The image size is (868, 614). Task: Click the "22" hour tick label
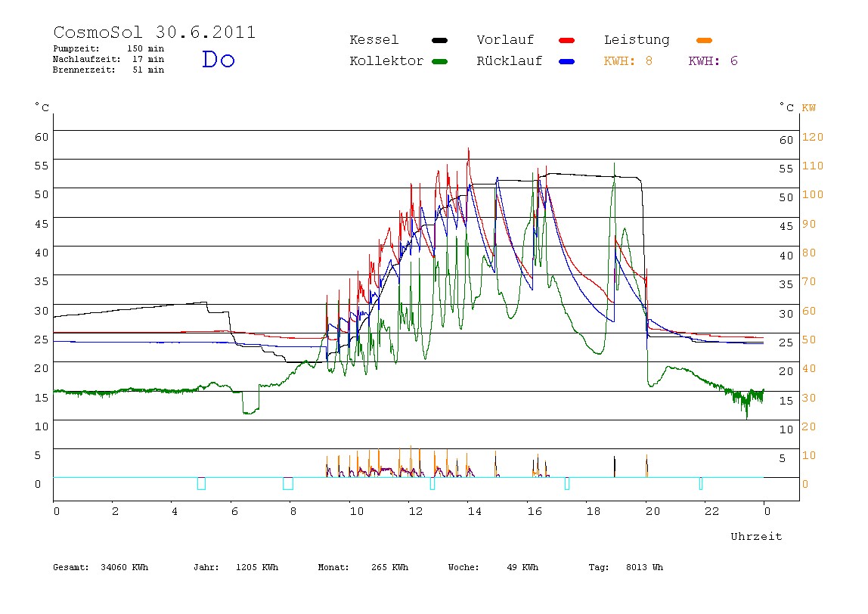tap(711, 511)
